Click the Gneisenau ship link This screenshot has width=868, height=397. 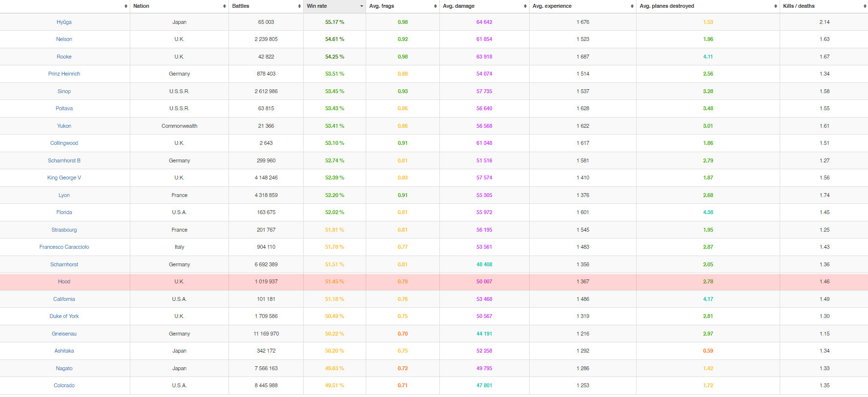[64, 334]
